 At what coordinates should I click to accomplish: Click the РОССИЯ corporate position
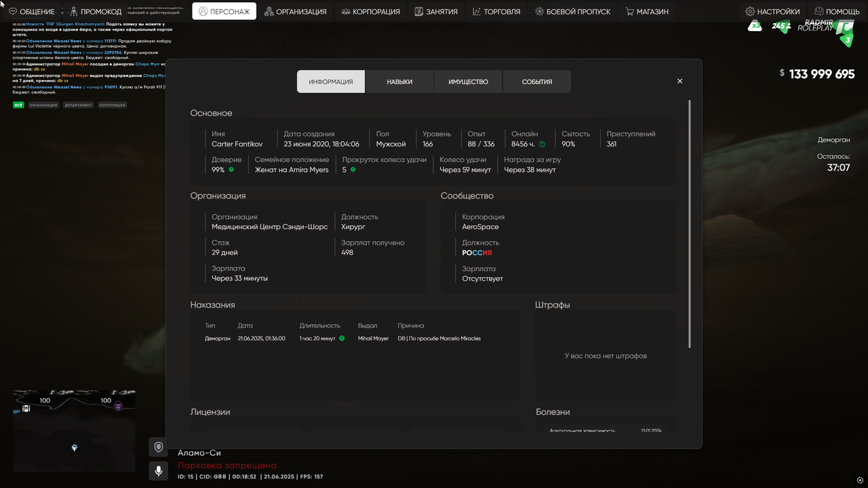(477, 252)
